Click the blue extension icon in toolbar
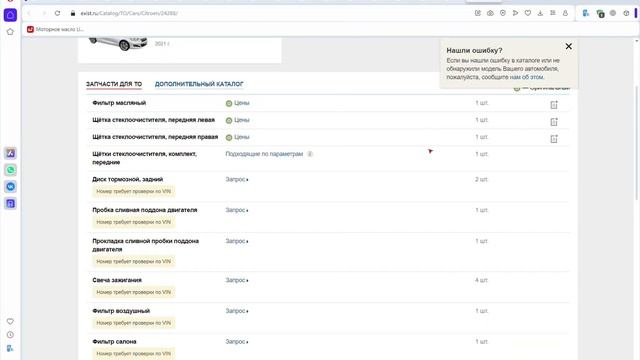The height and width of the screenshot is (360, 640). 586,13
